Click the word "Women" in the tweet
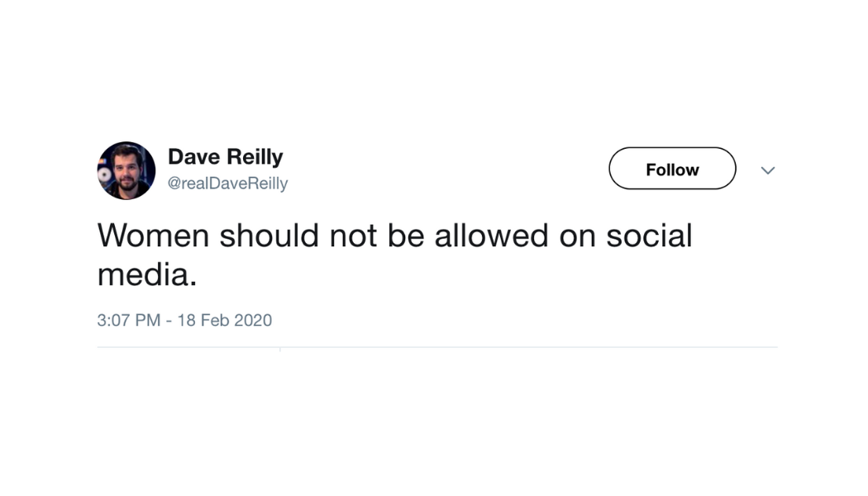 (153, 236)
